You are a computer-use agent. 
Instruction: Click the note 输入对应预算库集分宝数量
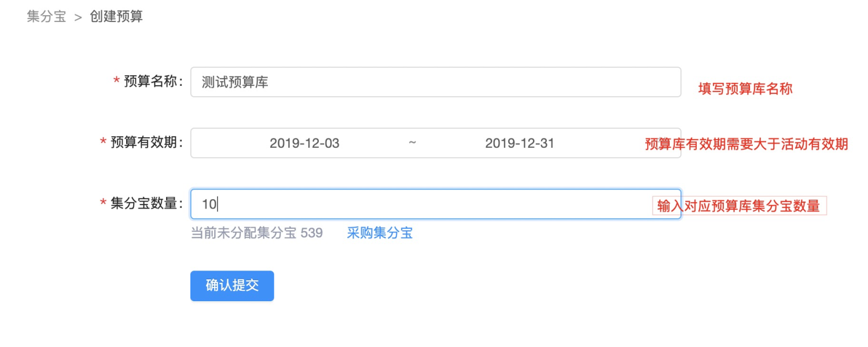tap(740, 205)
